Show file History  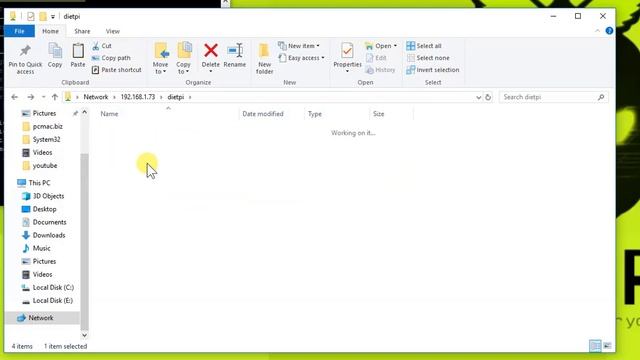click(380, 70)
